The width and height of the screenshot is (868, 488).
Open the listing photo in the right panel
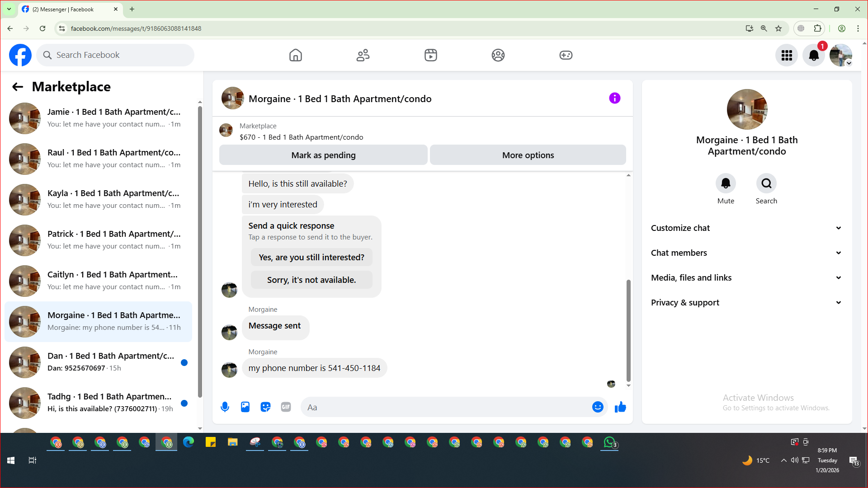click(x=747, y=109)
